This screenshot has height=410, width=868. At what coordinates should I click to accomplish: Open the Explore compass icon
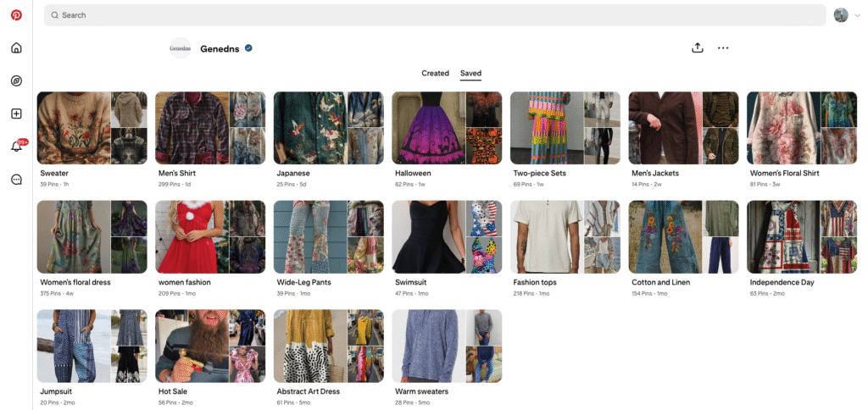tap(16, 80)
